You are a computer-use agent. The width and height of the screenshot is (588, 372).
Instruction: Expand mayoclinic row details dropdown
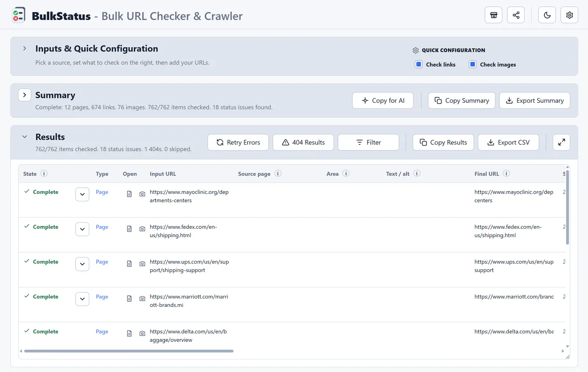pos(82,194)
